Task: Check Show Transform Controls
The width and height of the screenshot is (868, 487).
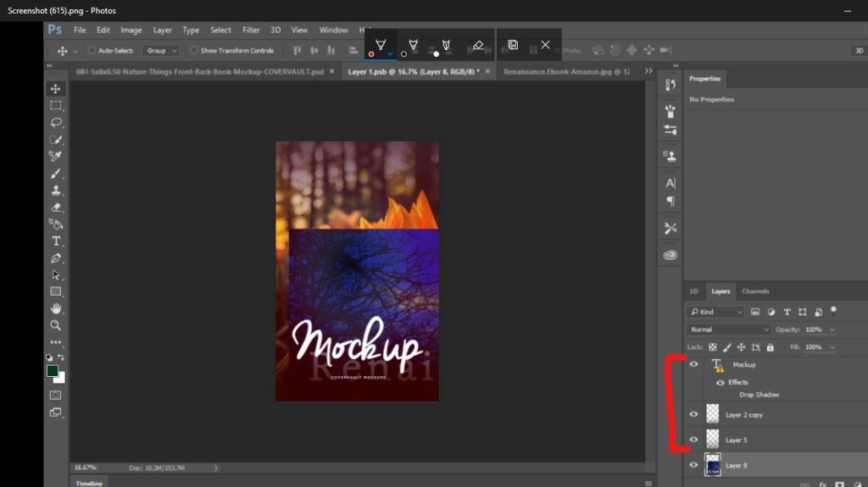Action: 194,51
